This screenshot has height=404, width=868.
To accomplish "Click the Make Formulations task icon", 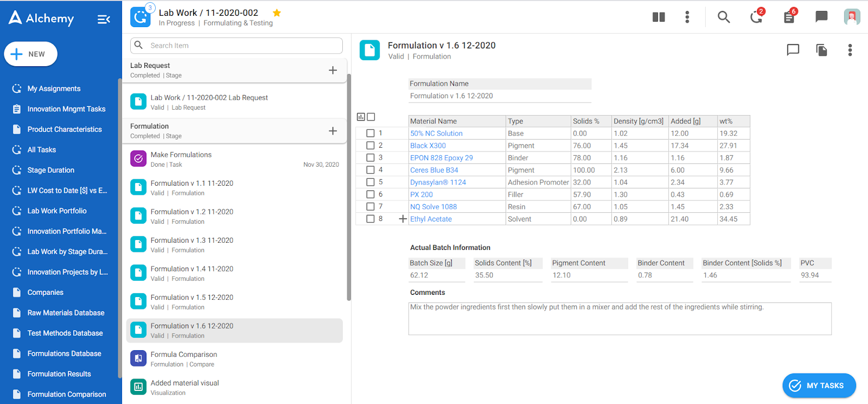I will coord(138,159).
